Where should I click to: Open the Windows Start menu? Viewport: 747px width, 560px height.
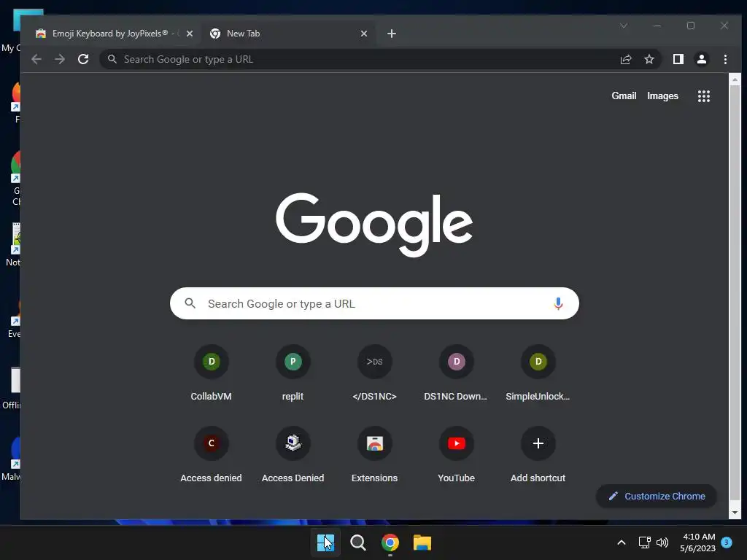pyautogui.click(x=325, y=542)
